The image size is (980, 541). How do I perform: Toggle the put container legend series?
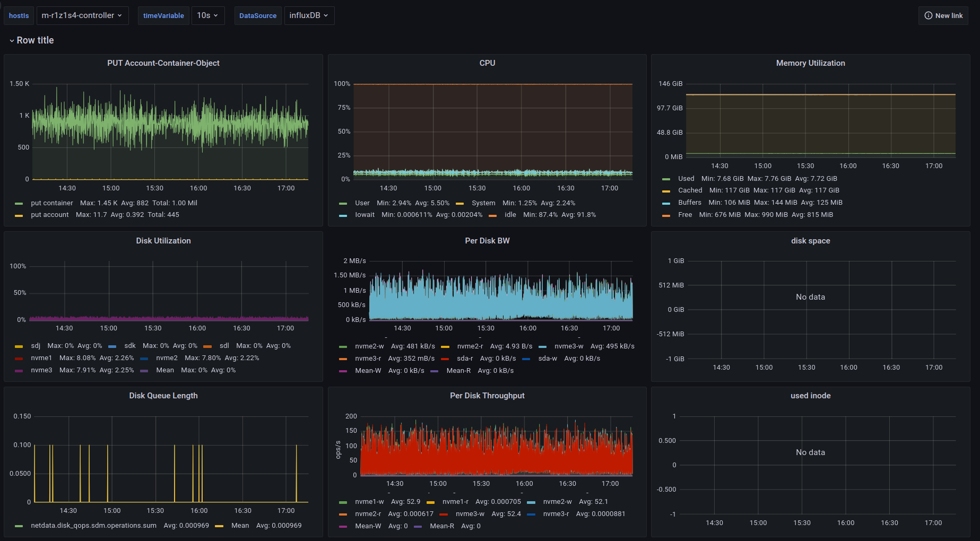tap(51, 203)
